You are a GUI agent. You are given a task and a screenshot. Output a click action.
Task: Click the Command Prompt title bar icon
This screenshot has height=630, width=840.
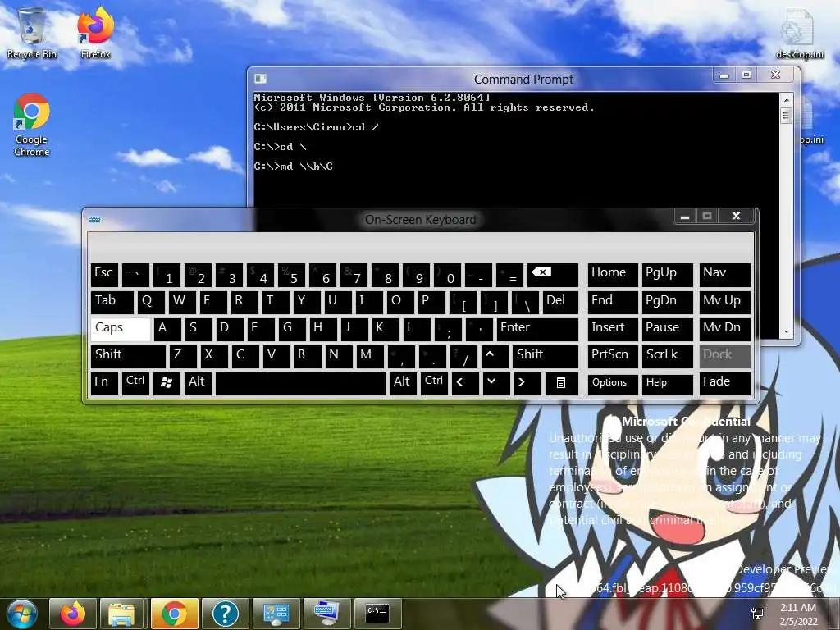pos(260,80)
